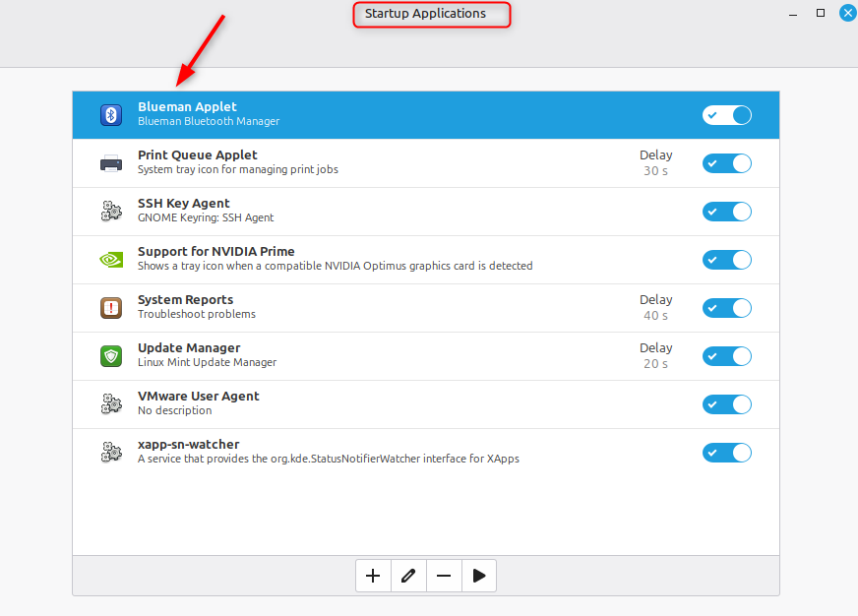Click the edit pencil button
The width and height of the screenshot is (858, 616).
coord(408,575)
